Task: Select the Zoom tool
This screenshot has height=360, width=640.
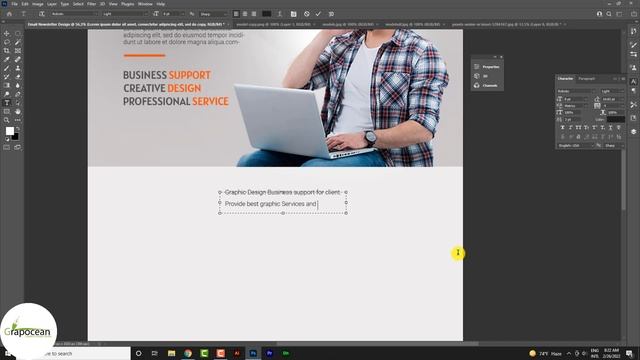Action: (x=7, y=120)
